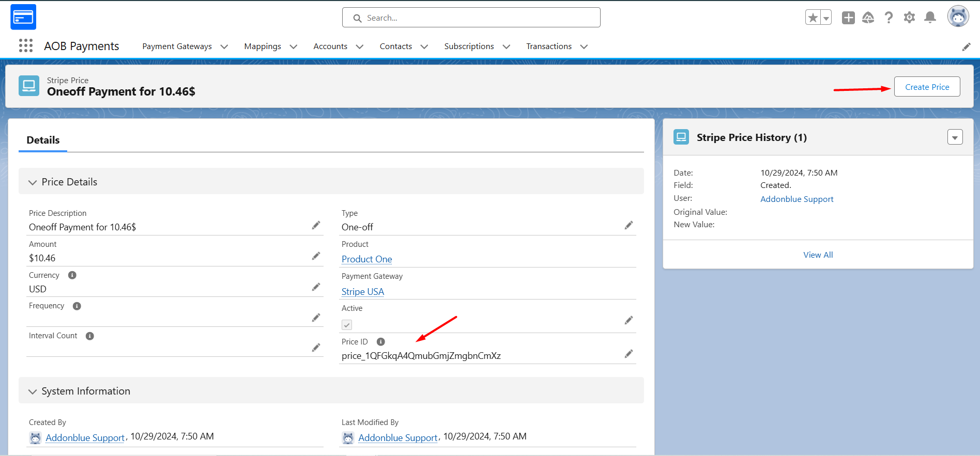Screen dimensions: 980x456
Task: Open Addonblue Support under Last Modified By
Action: tap(398, 438)
